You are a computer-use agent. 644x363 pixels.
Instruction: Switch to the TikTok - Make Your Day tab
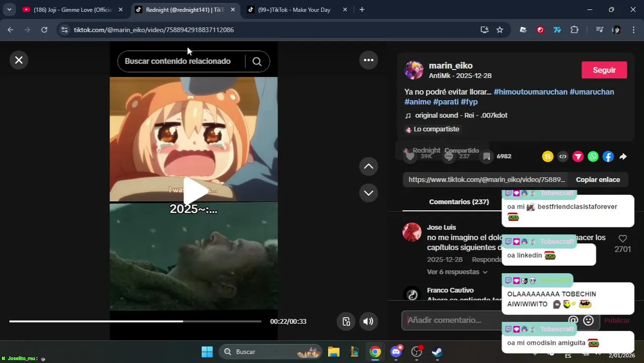pos(297,10)
